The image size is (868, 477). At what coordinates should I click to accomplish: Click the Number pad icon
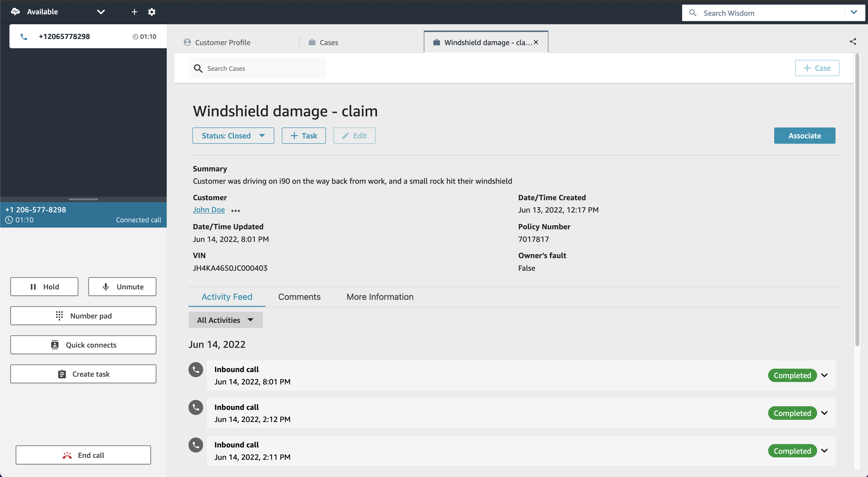58,315
